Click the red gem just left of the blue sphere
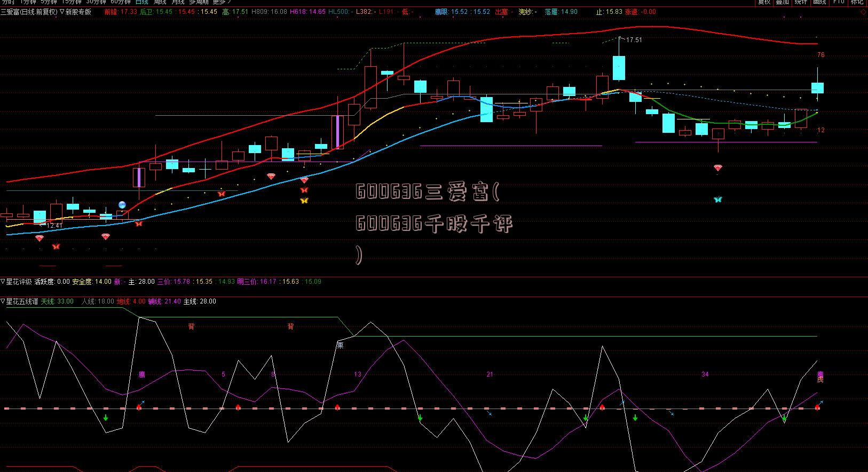Screen dimensions: 868x472 coord(106,237)
